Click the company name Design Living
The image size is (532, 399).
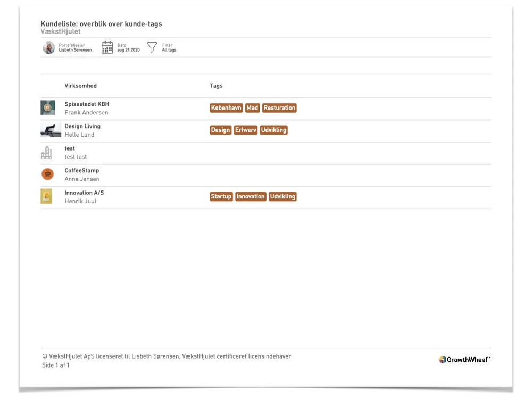82,126
